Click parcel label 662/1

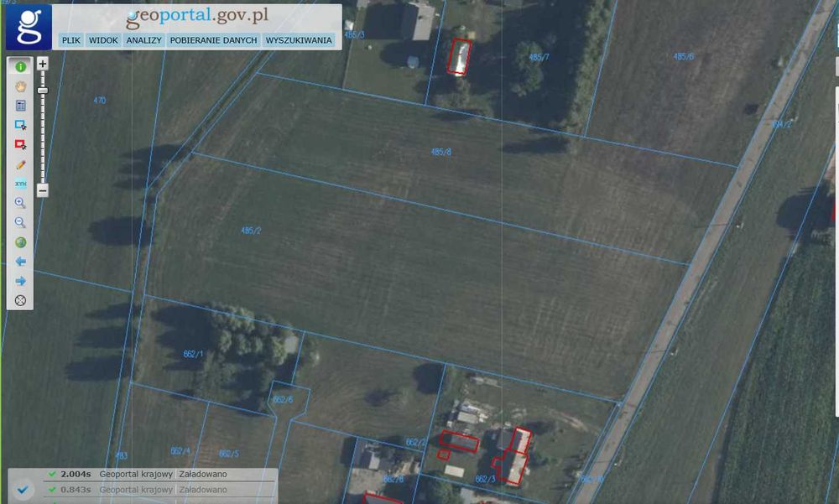193,354
